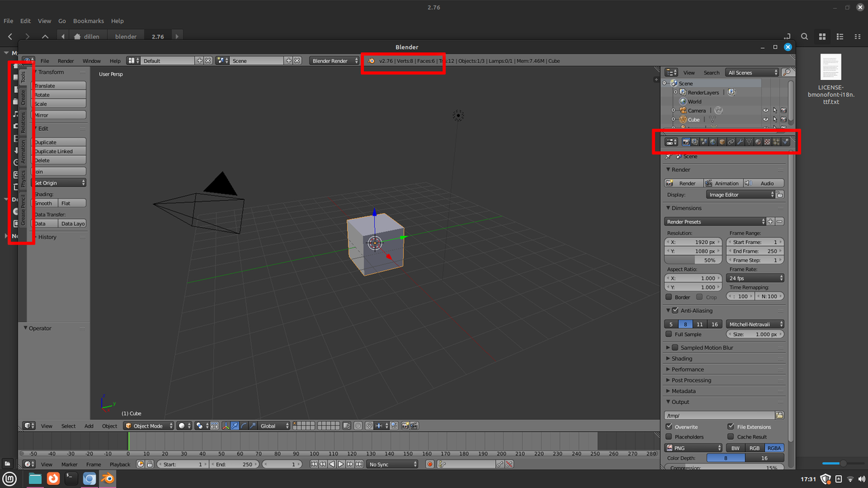Open the Mitchell-Netravali filter dropdown
This screenshot has height=488, width=868.
pyautogui.click(x=755, y=325)
